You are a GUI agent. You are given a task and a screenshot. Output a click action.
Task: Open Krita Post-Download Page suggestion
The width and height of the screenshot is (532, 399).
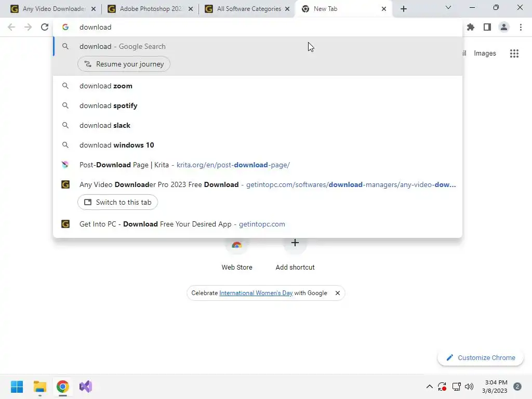(258, 165)
